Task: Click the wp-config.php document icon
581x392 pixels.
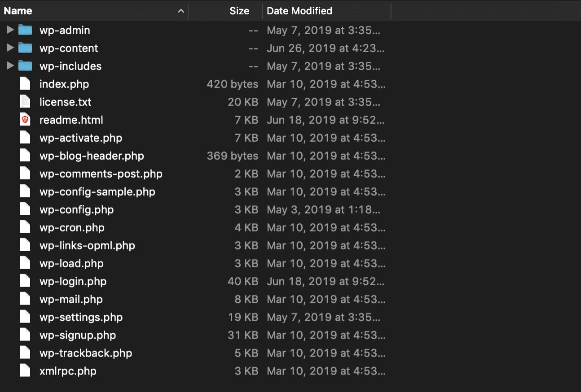Action: tap(25, 209)
